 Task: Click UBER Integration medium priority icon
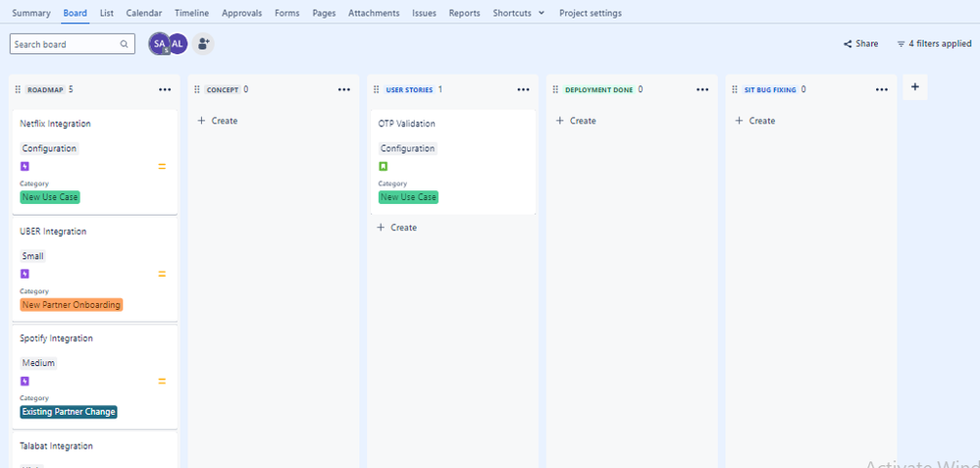[x=162, y=274]
